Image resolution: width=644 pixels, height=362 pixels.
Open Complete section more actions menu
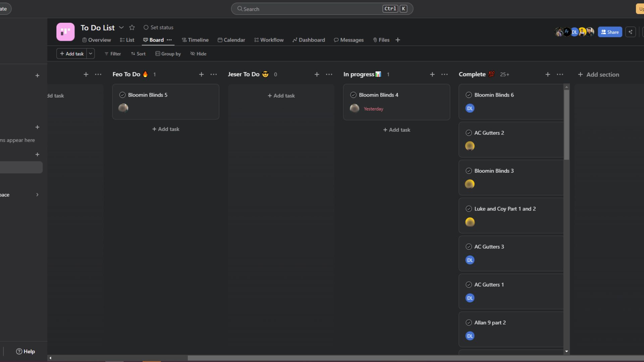[x=560, y=74]
